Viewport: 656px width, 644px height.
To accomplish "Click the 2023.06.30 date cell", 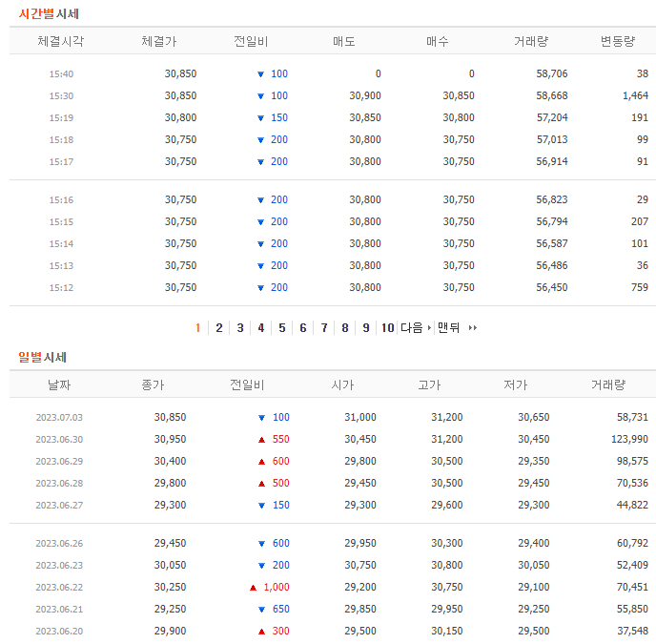I will click(x=59, y=439).
